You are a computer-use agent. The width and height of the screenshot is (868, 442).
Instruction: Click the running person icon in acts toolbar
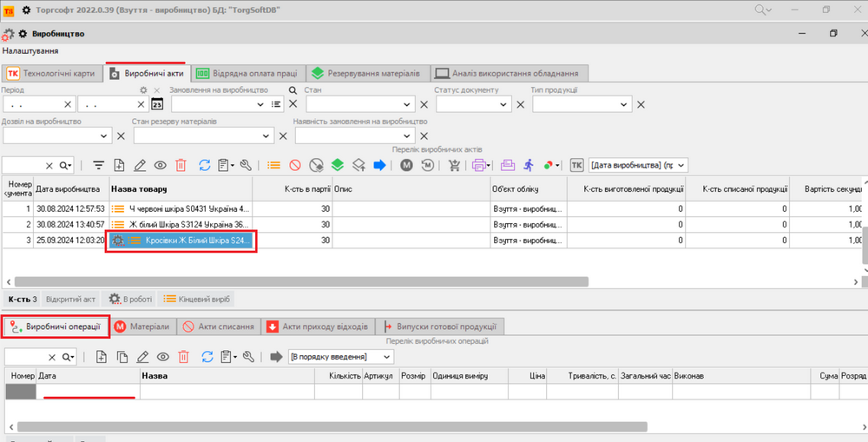529,165
